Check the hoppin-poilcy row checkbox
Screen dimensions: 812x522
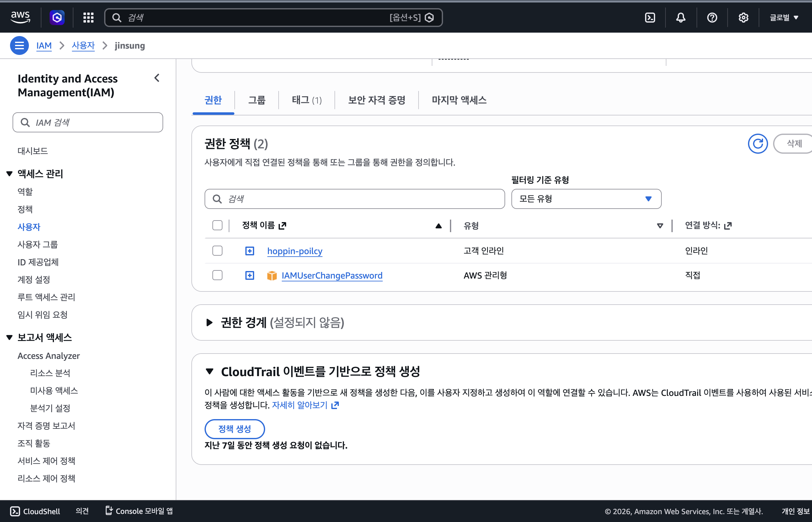click(x=217, y=251)
